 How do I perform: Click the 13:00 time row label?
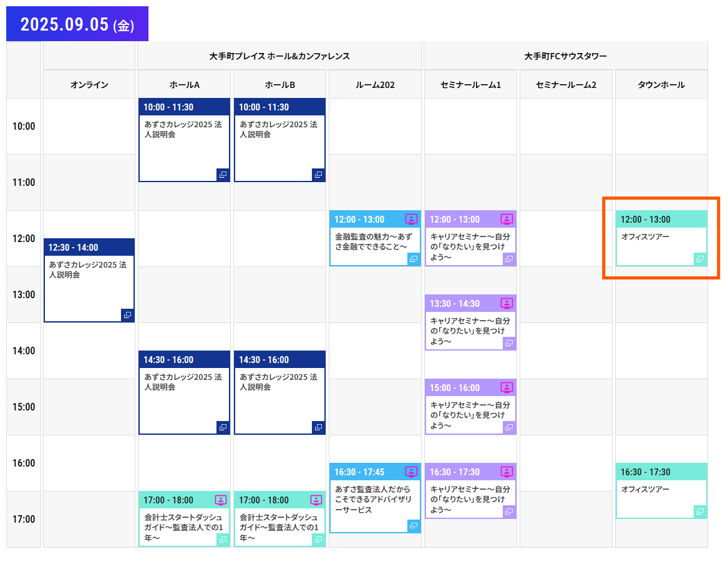point(24,294)
